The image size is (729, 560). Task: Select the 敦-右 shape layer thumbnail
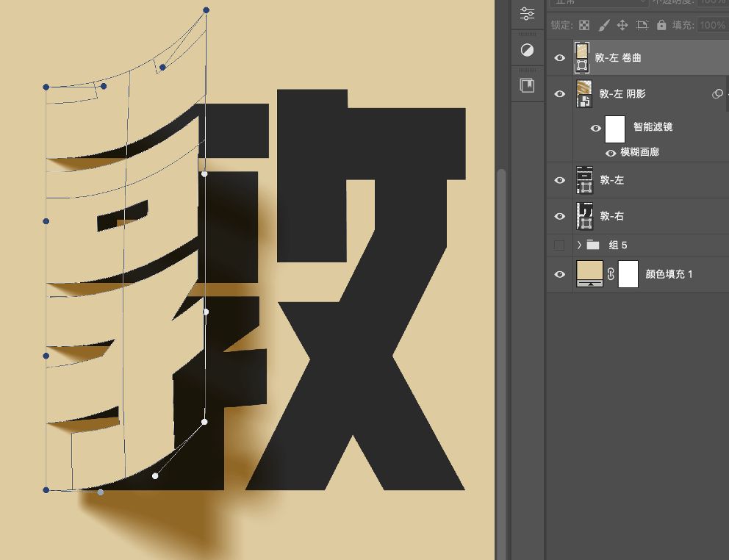coord(585,216)
